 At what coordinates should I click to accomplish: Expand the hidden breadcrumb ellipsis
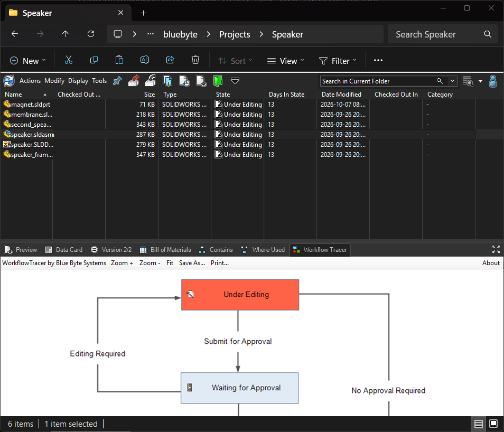coord(151,34)
